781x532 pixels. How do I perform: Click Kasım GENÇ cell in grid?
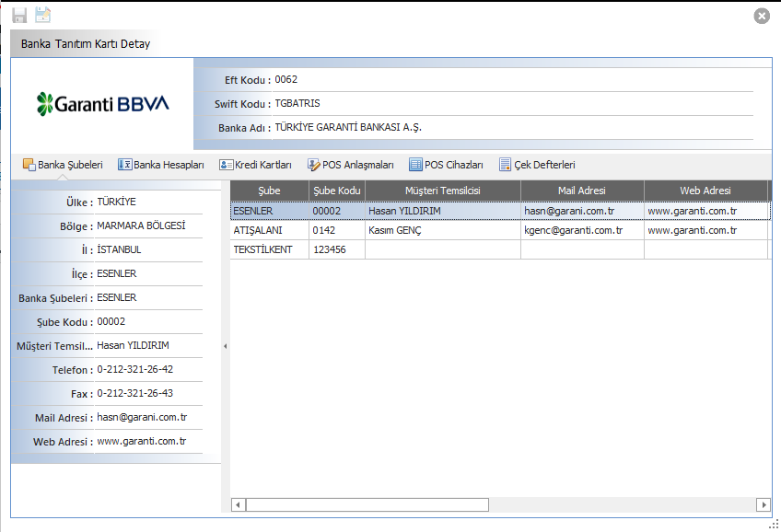(443, 230)
